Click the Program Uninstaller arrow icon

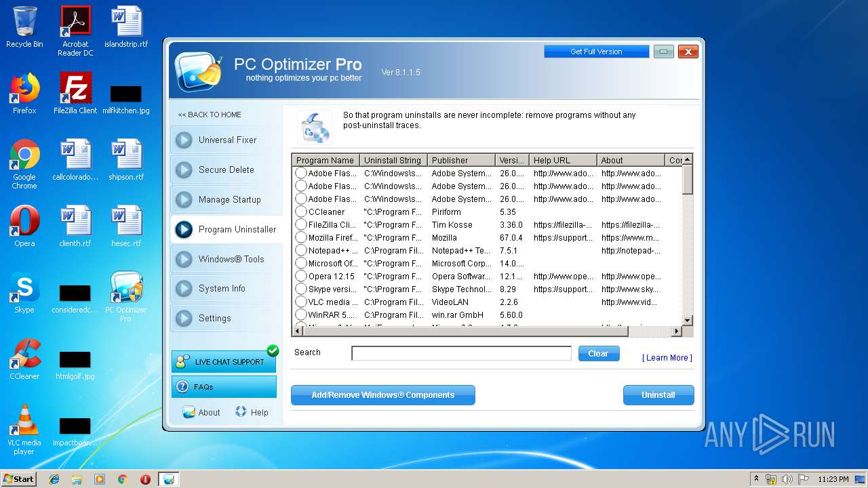184,230
